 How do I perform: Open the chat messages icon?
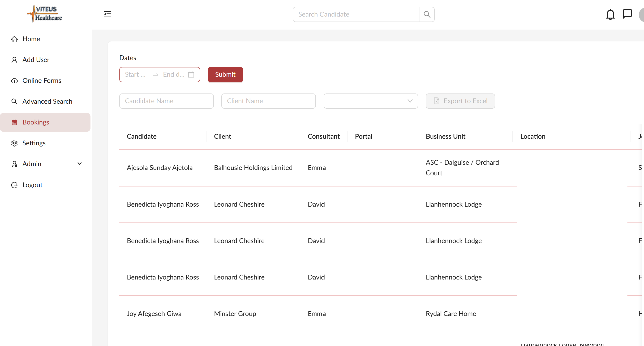click(x=627, y=14)
